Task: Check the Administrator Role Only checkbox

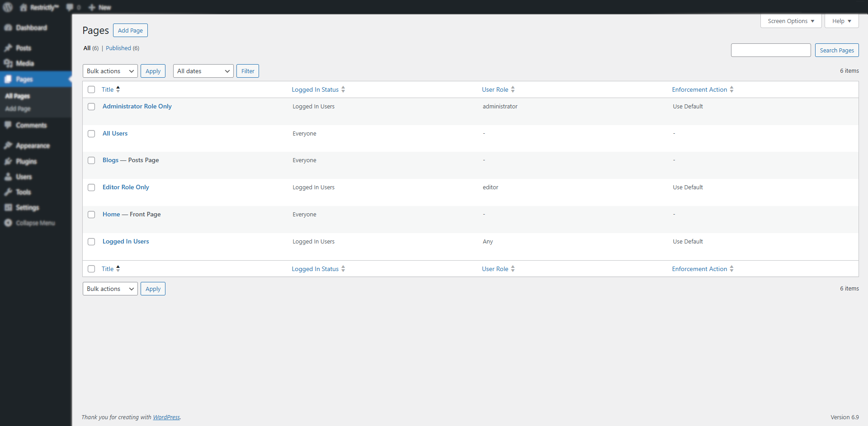Action: [x=91, y=107]
